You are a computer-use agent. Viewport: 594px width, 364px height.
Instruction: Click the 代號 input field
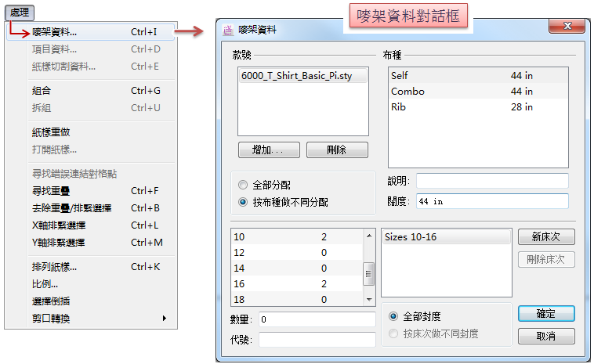[317, 340]
